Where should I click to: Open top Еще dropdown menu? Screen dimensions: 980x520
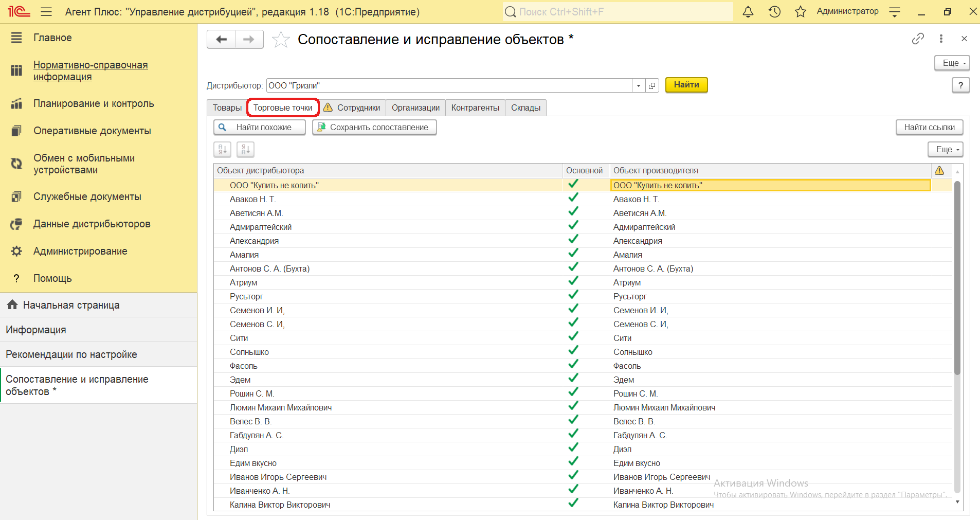pyautogui.click(x=952, y=63)
